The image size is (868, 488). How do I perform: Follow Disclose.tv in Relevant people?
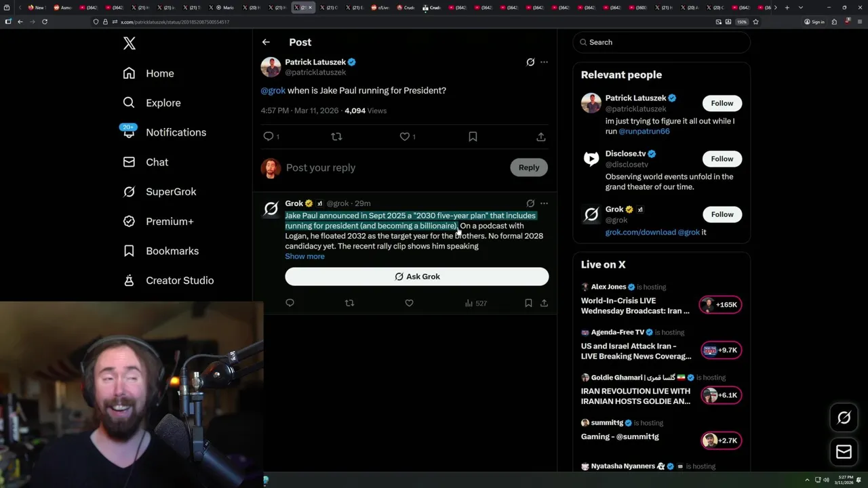click(722, 159)
